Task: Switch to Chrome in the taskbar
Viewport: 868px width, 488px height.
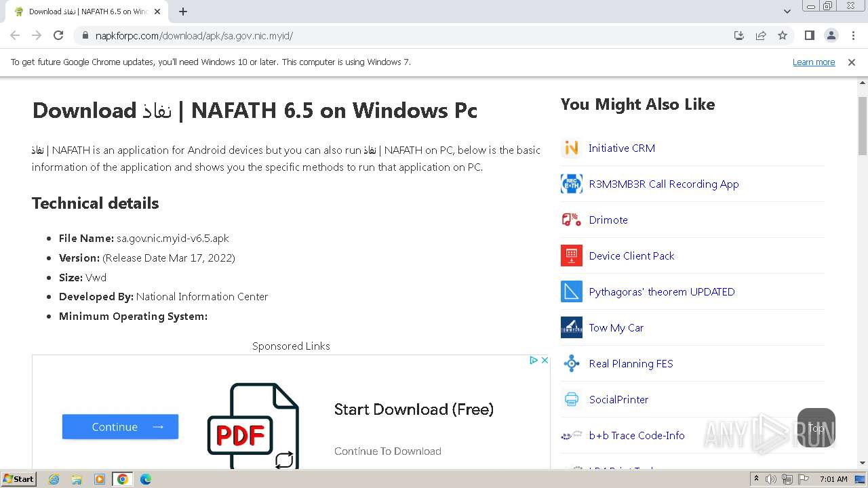Action: 123,479
